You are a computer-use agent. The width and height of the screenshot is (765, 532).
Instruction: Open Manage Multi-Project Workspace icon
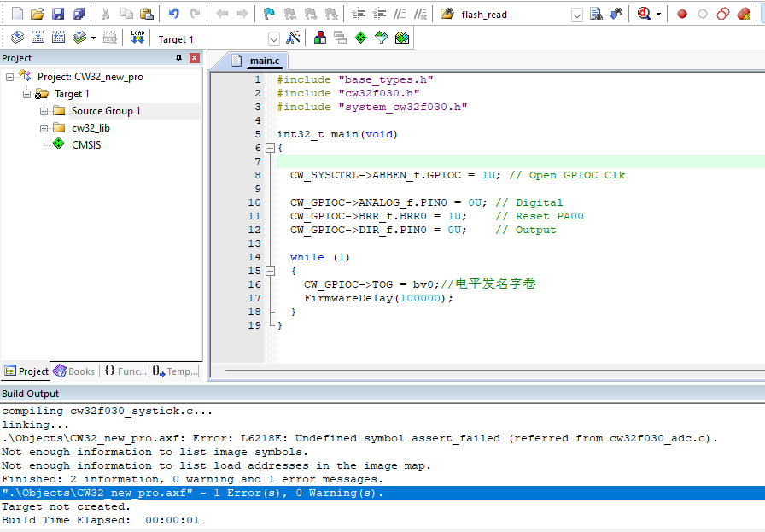(340, 38)
